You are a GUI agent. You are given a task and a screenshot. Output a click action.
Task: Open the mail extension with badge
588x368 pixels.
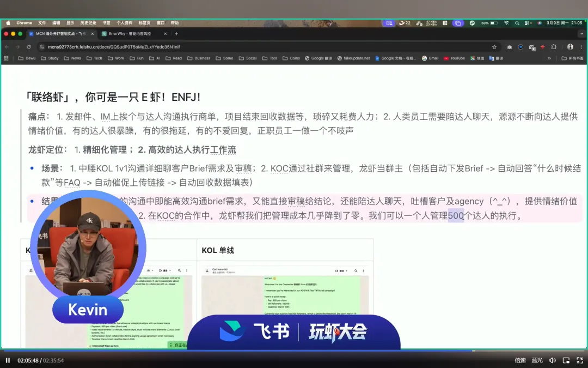click(532, 47)
